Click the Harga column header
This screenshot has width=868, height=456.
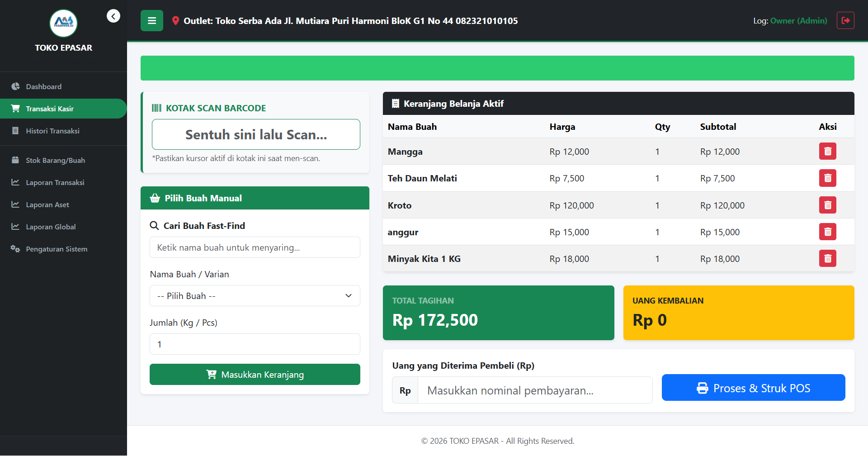(562, 127)
